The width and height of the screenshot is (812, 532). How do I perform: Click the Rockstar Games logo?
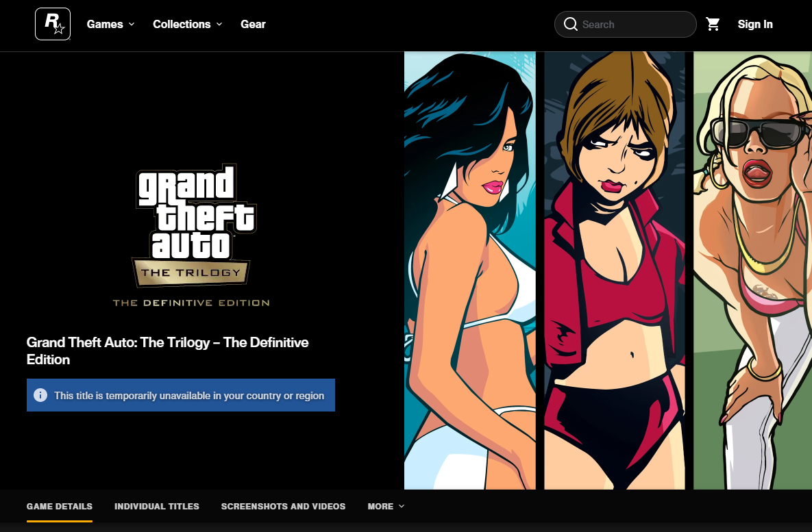click(53, 24)
